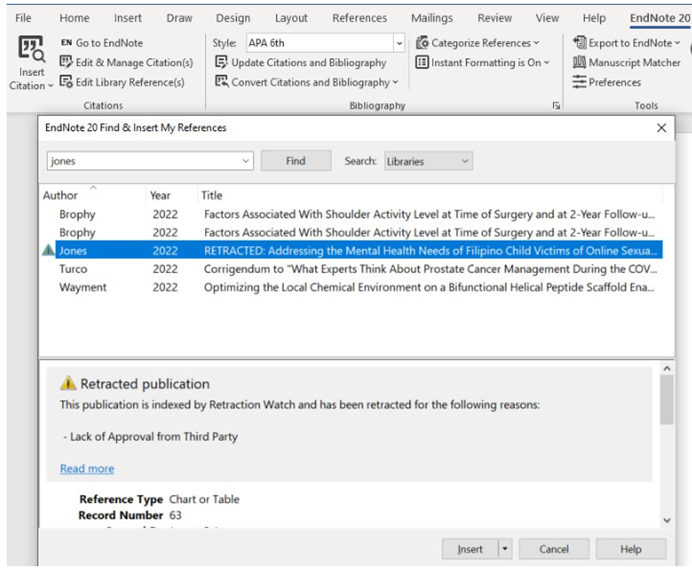Choose Edit & Manage Citation(s)

tap(126, 63)
